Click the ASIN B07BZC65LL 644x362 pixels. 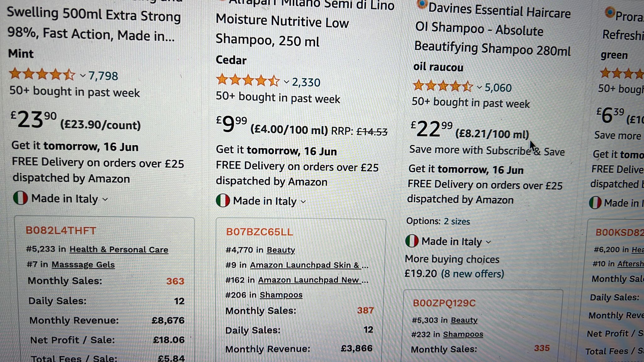point(259,232)
